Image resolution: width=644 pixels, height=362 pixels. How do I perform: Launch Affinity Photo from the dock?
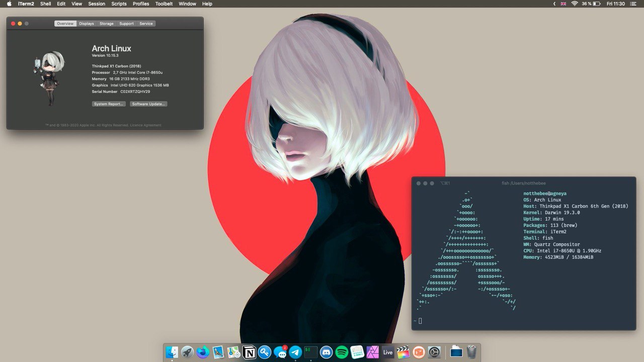click(372, 352)
